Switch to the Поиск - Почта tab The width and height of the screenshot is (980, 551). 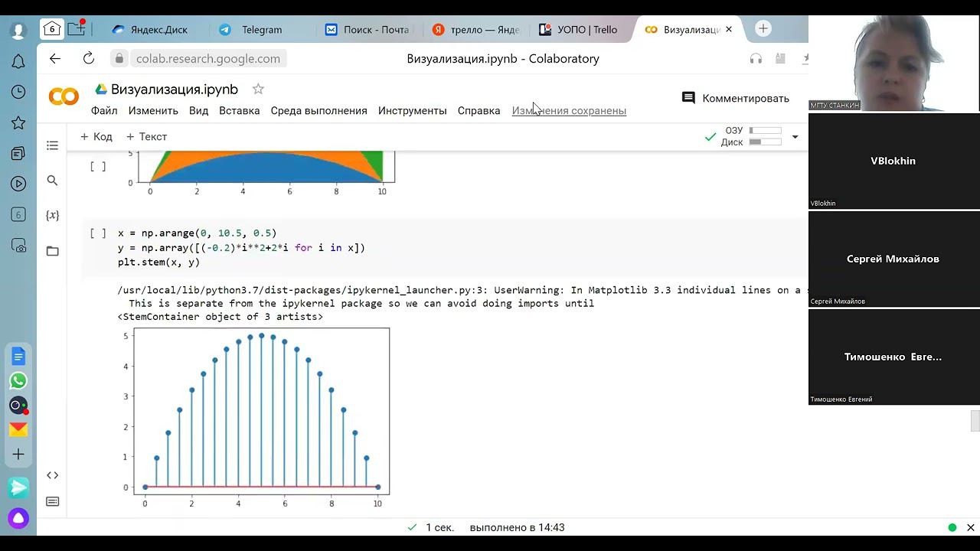tap(367, 29)
